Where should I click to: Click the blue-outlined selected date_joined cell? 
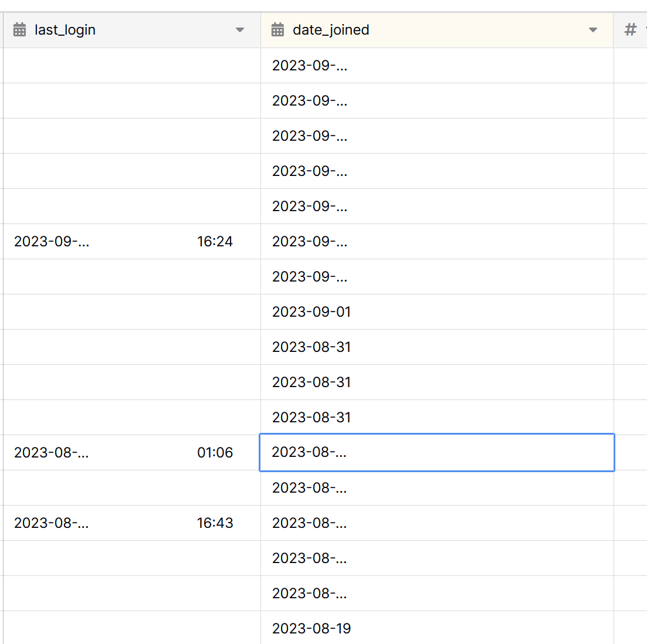[x=437, y=453]
